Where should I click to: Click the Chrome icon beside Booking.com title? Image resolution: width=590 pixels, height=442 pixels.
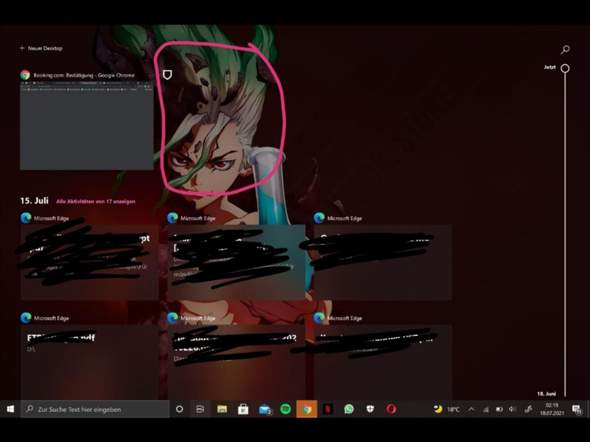pos(25,75)
